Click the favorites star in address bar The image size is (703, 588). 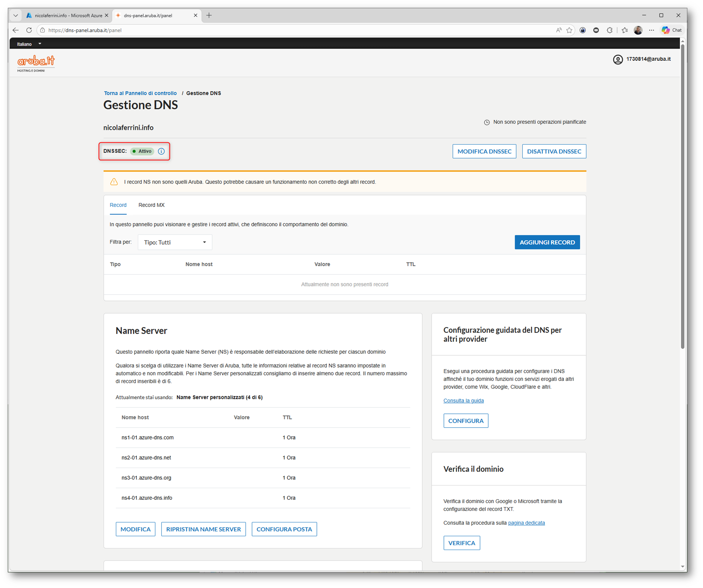pos(569,30)
